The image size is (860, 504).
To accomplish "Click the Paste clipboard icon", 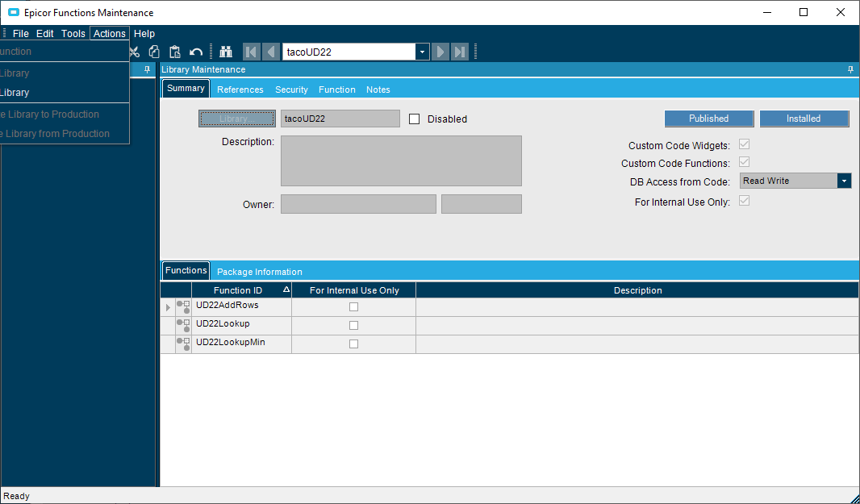I will coord(175,52).
